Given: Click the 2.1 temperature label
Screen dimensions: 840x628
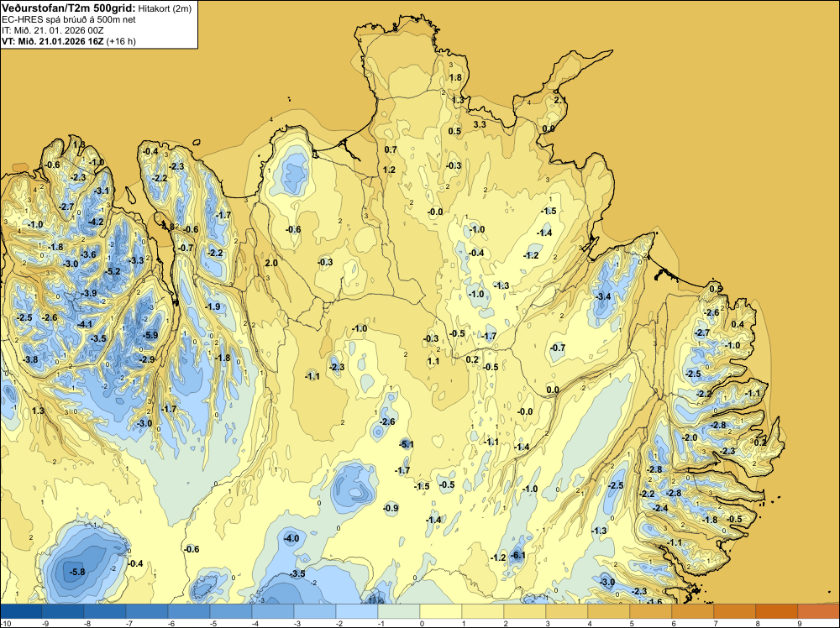Looking at the screenshot, I should point(559,100).
